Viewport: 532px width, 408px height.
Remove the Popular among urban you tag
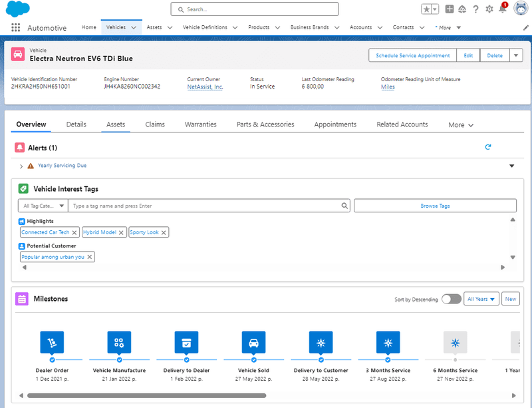(x=90, y=257)
